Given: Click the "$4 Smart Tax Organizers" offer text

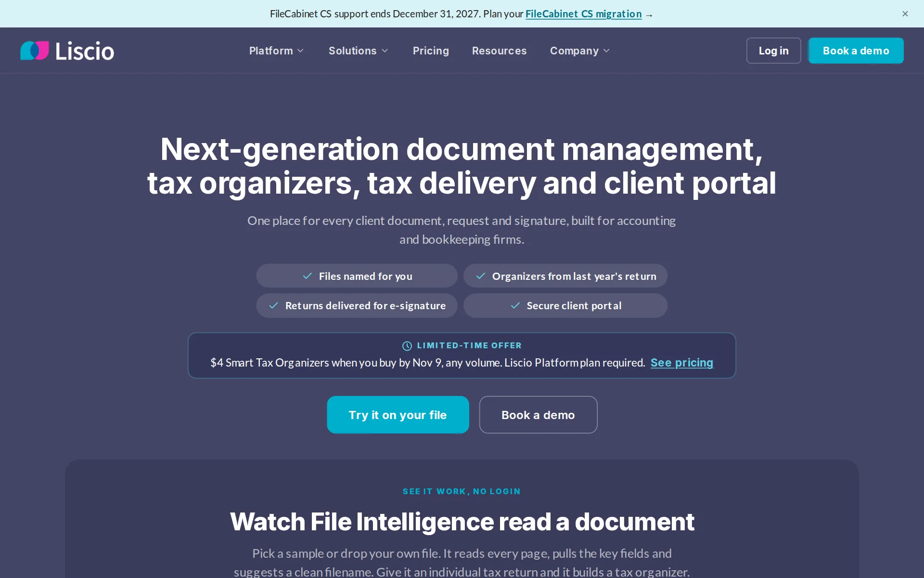Looking at the screenshot, I should pos(428,363).
